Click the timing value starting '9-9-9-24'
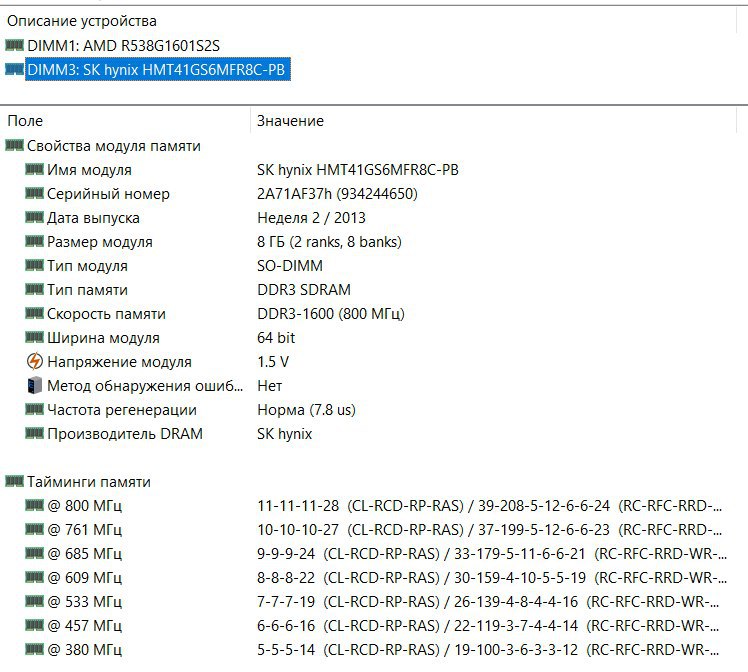The height and width of the screenshot is (672, 748). coord(492,554)
